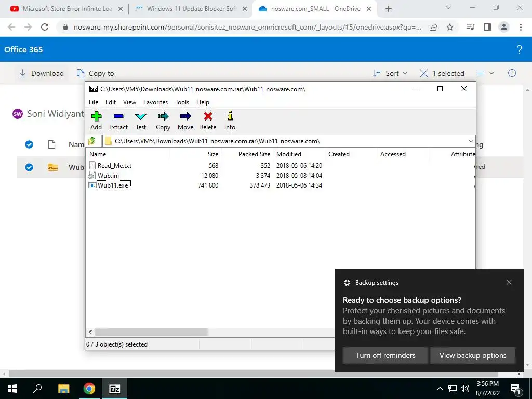Open OneDrive details info pane

click(x=512, y=73)
